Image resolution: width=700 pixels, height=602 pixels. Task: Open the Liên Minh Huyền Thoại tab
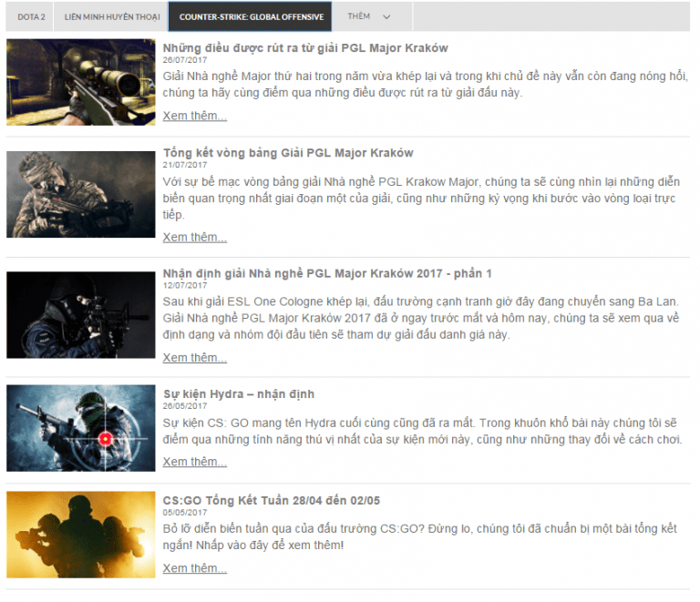111,17
